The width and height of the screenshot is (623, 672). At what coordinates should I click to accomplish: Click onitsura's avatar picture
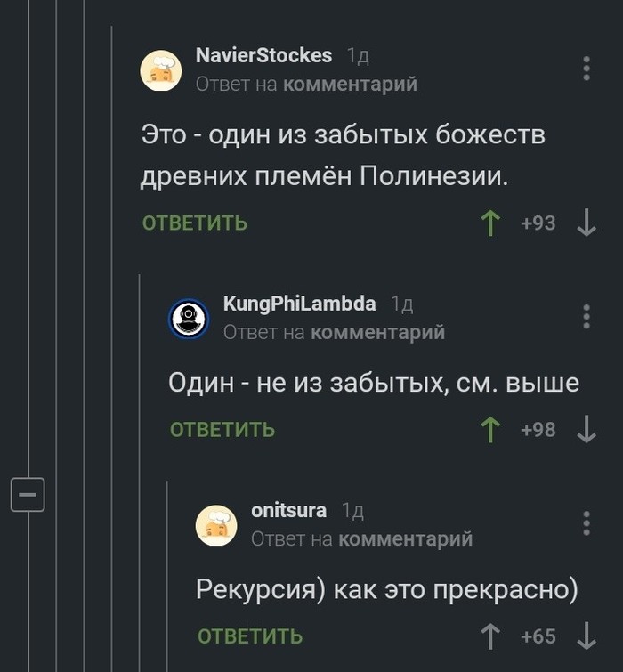pos(216,524)
